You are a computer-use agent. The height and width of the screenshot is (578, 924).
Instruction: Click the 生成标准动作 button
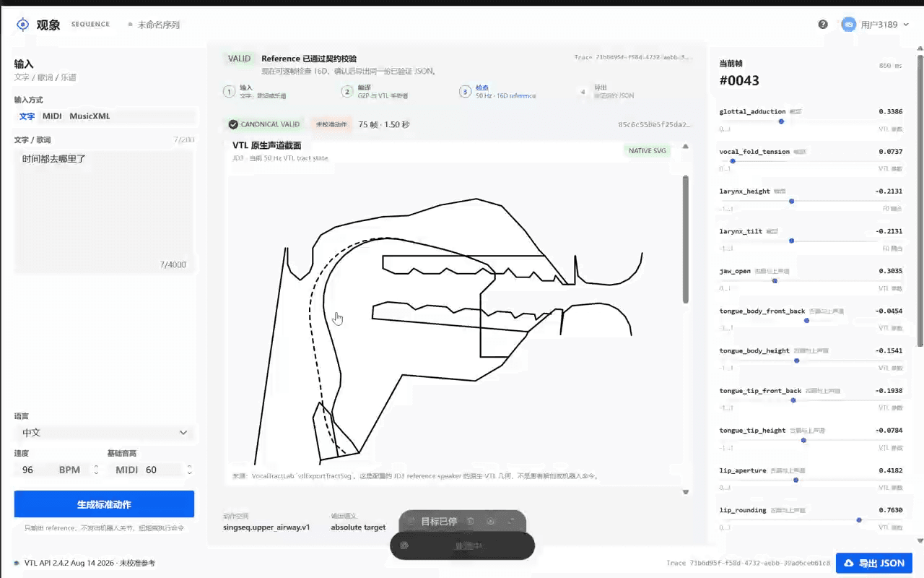click(104, 504)
